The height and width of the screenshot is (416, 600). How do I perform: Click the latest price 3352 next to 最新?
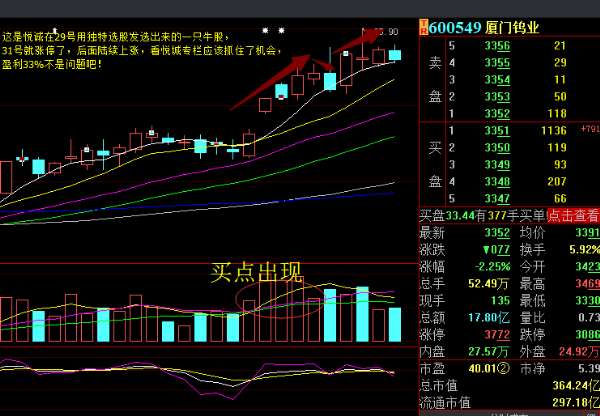click(x=490, y=233)
